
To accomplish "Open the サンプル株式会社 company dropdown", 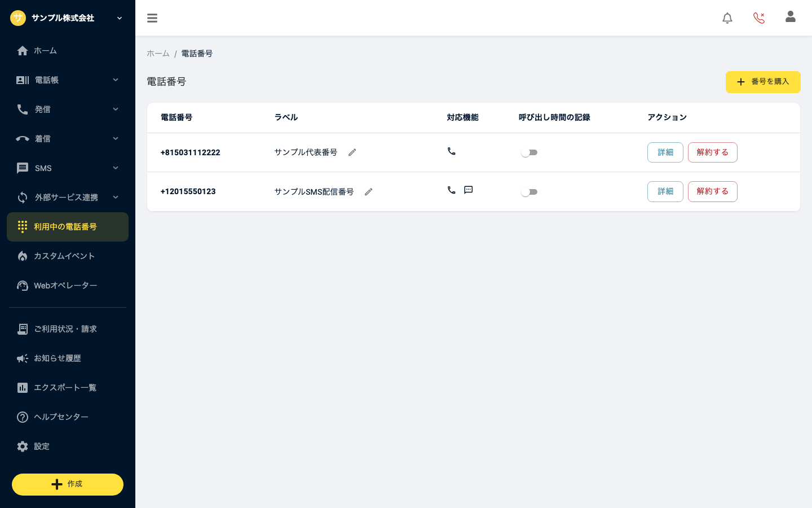I will click(68, 18).
